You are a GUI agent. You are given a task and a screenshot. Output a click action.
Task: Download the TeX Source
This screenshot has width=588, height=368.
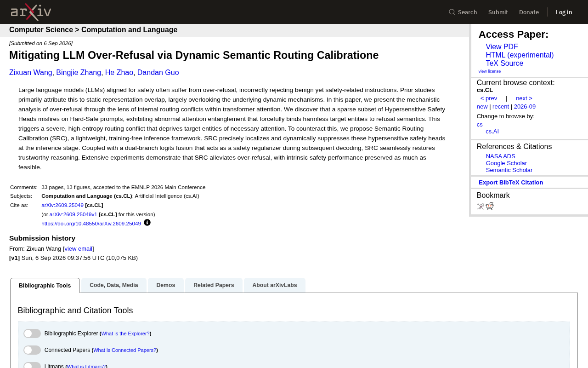504,63
